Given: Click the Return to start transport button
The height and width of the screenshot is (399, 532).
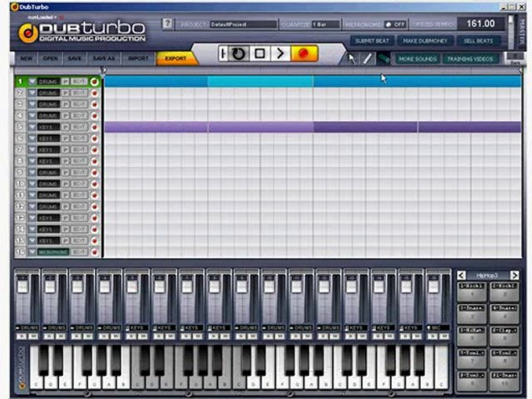Looking at the screenshot, I should tap(223, 54).
